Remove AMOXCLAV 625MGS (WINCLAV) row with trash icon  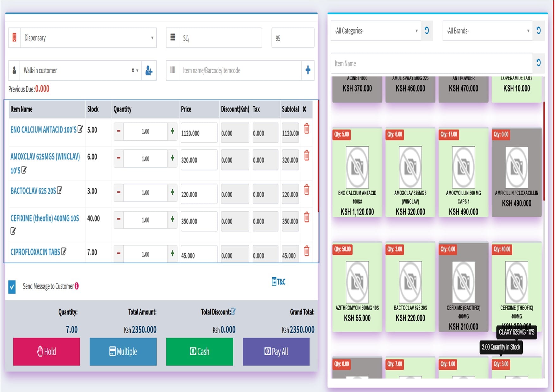307,156
